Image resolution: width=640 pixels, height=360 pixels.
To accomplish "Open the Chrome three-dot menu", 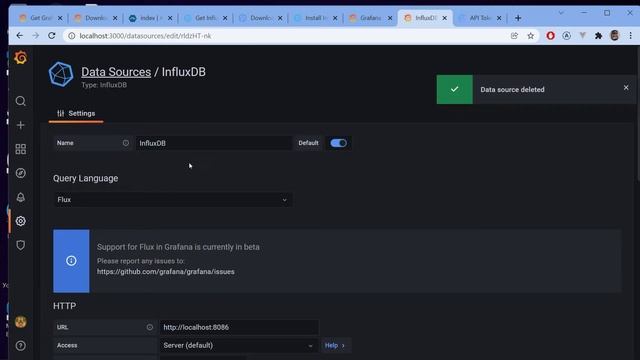I will click(631, 36).
